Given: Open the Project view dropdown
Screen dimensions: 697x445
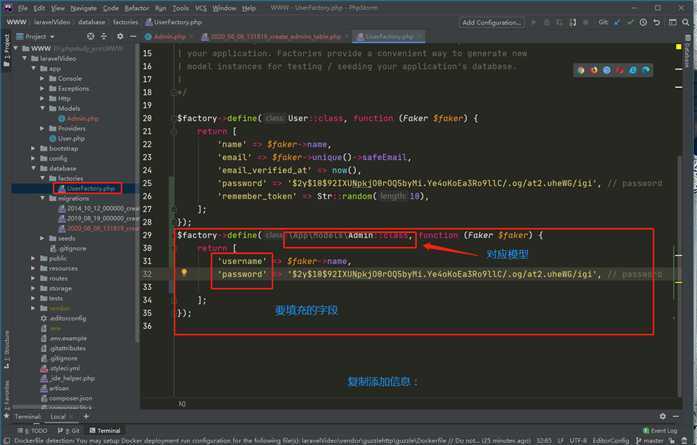Looking at the screenshot, I should tap(35, 36).
